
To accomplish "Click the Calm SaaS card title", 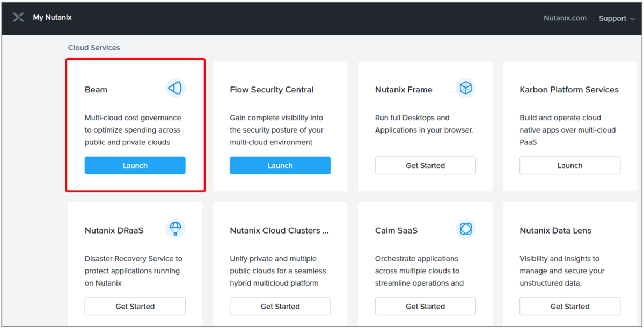I will 396,230.
